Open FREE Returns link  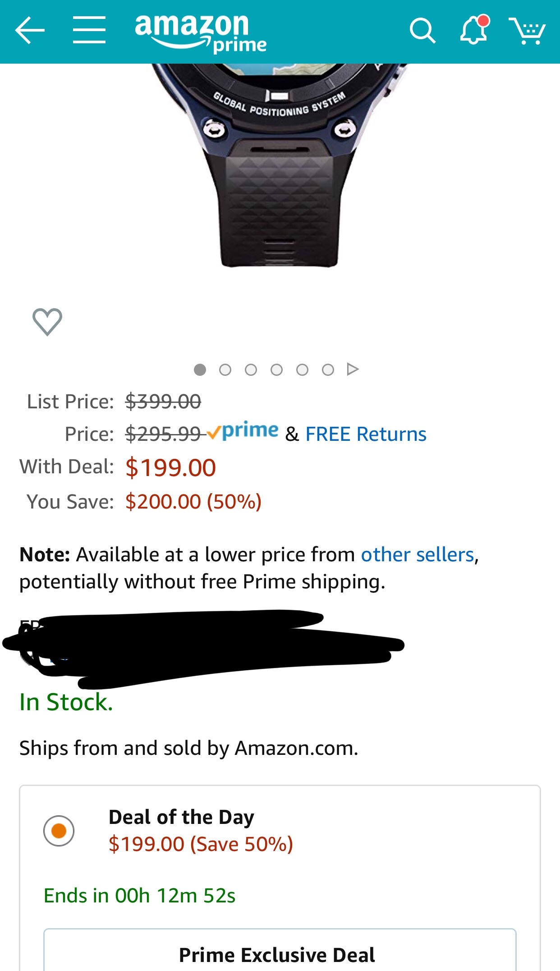click(366, 434)
